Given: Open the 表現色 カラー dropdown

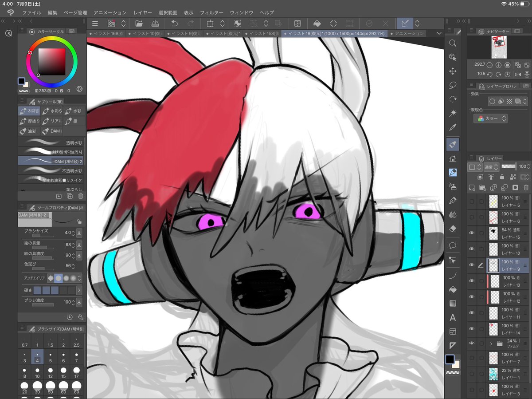Looking at the screenshot, I should pyautogui.click(x=490, y=119).
